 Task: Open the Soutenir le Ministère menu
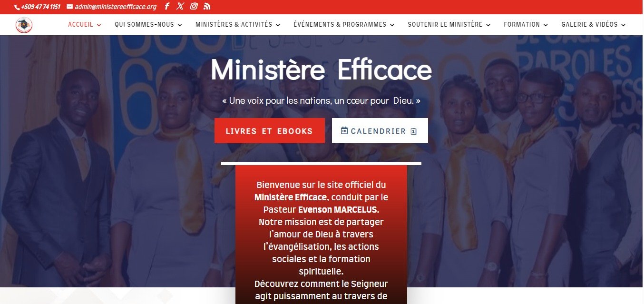point(449,25)
